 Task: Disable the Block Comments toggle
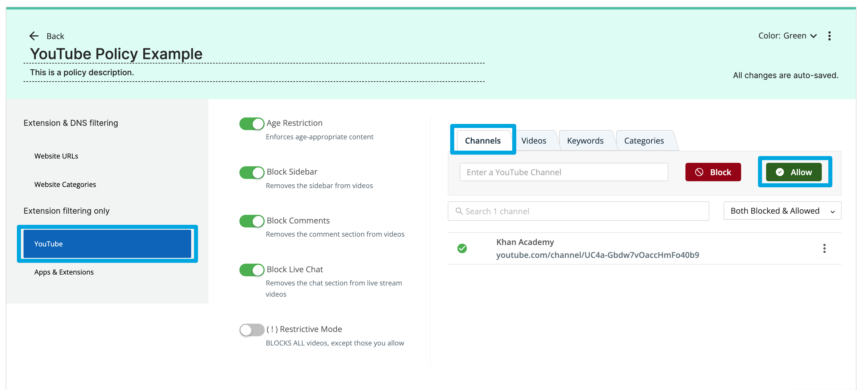(x=251, y=221)
